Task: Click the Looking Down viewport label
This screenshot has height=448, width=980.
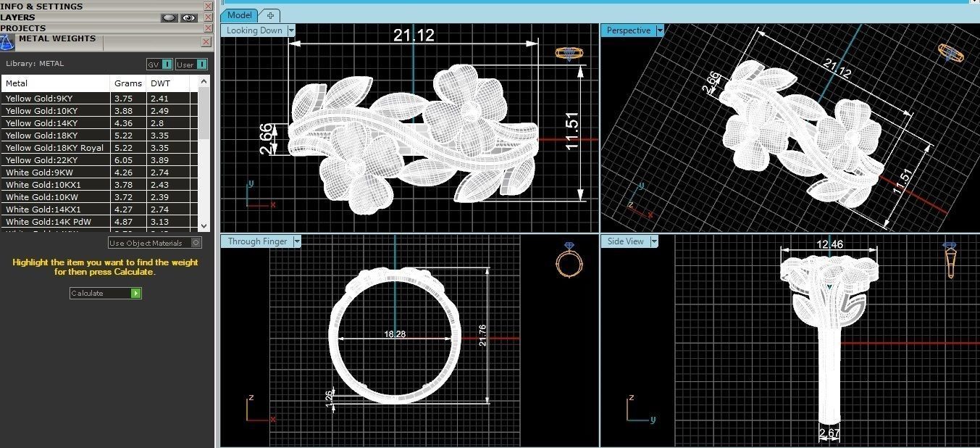Action: (254, 30)
